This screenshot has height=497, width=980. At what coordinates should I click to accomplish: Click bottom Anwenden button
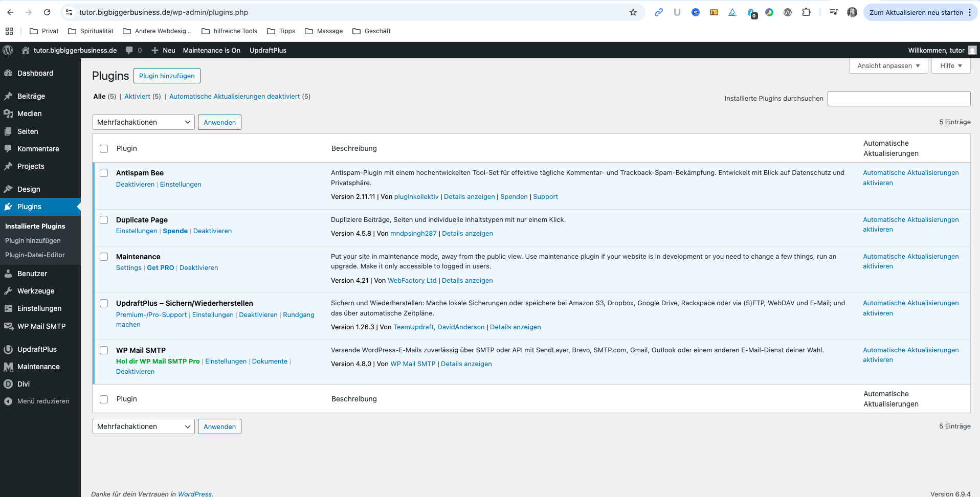coord(219,426)
